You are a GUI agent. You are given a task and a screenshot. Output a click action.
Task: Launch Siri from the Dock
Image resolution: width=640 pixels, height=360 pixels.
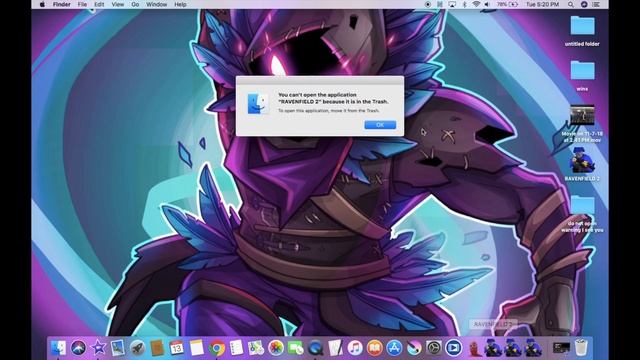tap(78, 348)
